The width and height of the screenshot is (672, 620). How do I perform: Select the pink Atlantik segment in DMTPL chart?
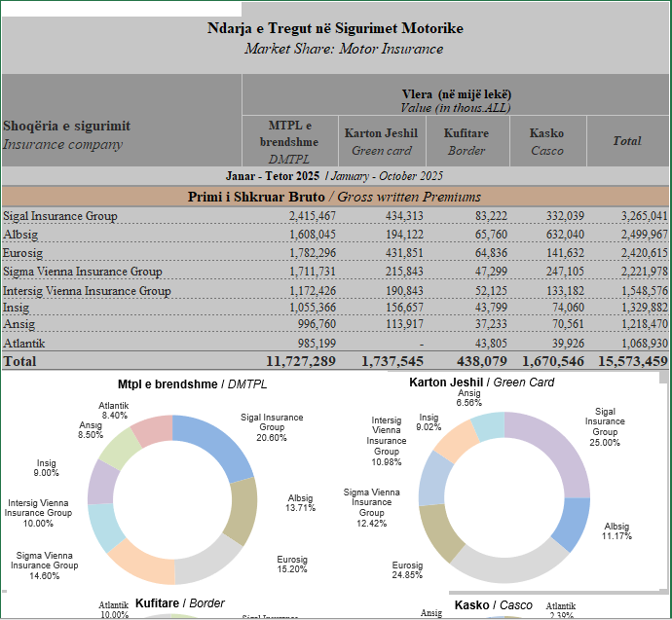point(152,431)
